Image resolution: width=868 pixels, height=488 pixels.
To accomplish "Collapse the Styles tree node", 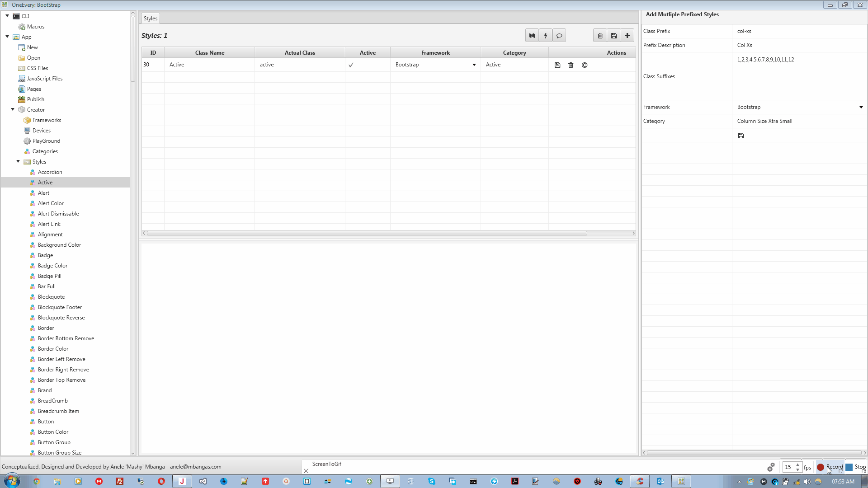I will point(18,161).
